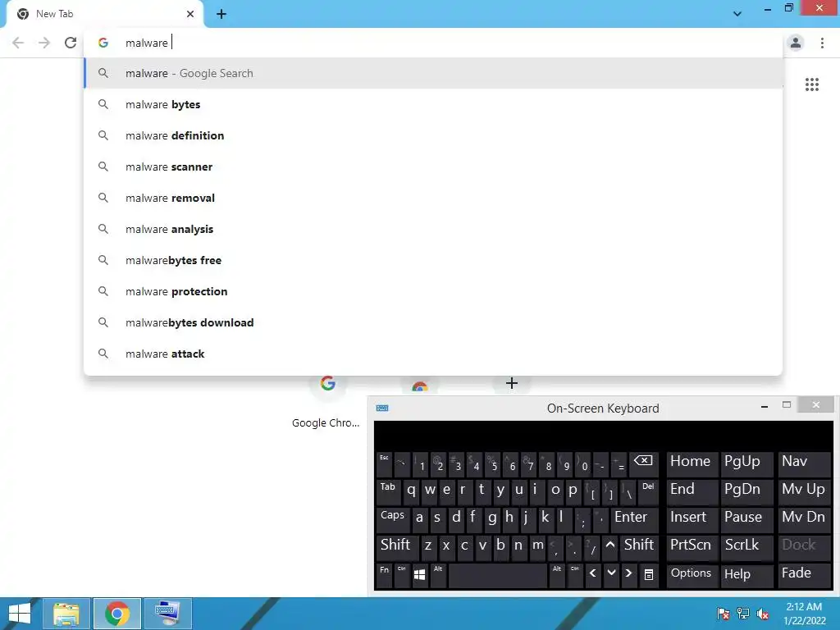
Task: Tap the PrtScn key on On-Screen Keyboard
Action: (691, 547)
